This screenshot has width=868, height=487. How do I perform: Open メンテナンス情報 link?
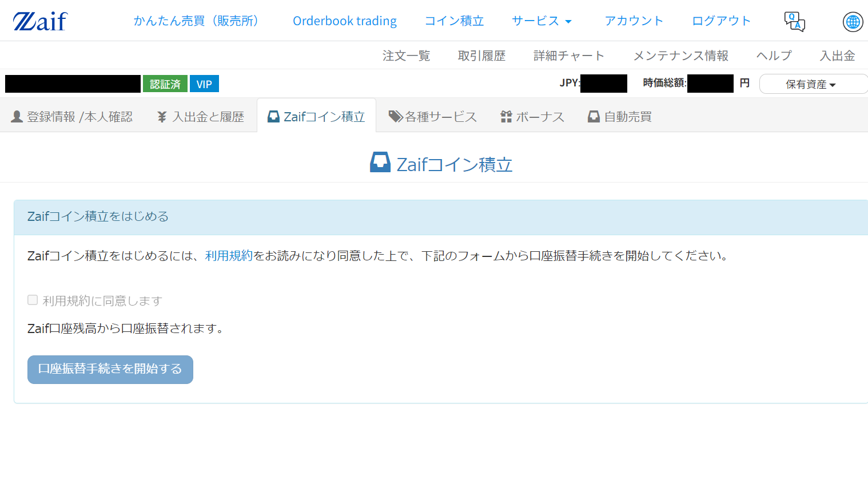coord(680,56)
